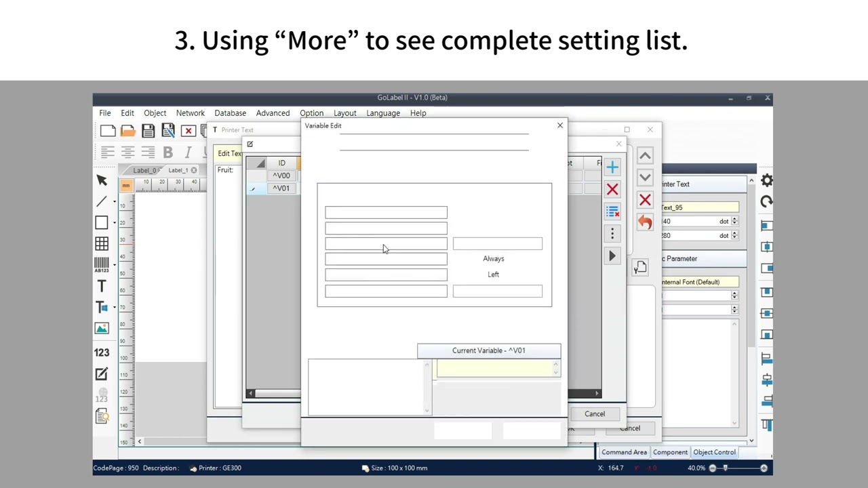Add a new variable with plus icon

(612, 167)
